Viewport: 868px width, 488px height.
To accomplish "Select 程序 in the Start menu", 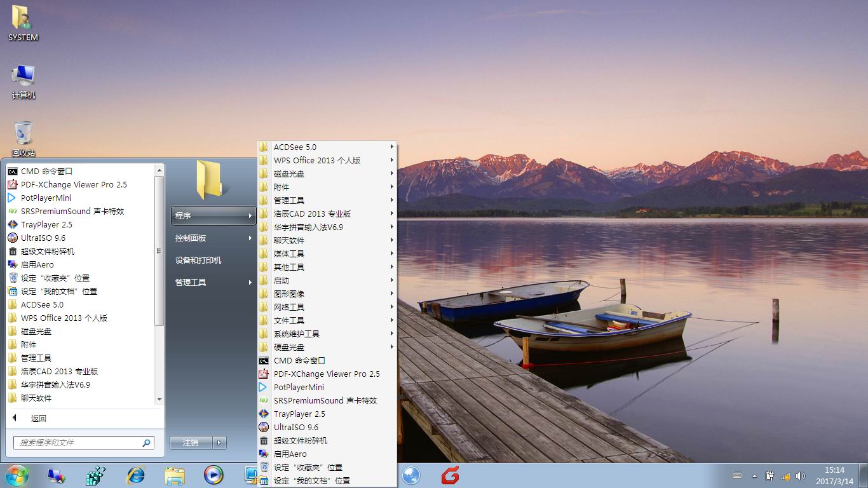I will pos(213,216).
